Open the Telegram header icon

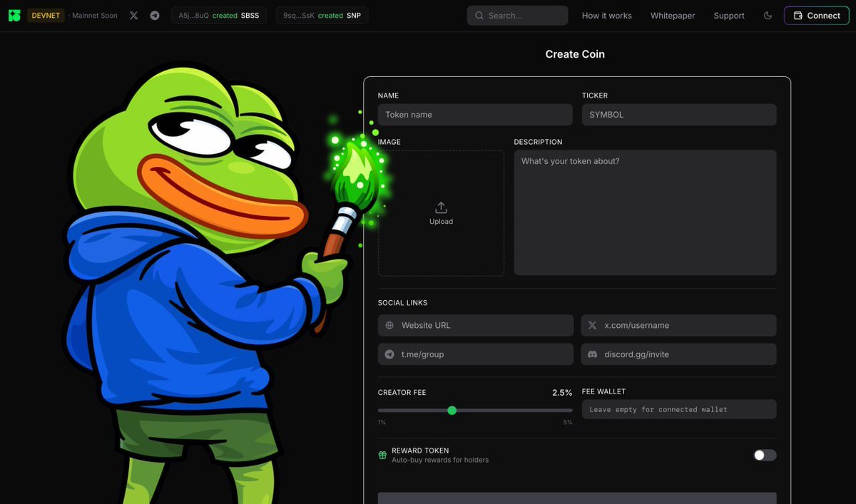pos(155,15)
